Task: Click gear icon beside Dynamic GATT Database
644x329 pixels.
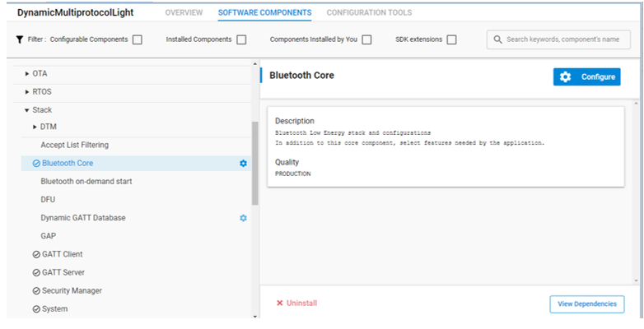Action: tap(243, 218)
